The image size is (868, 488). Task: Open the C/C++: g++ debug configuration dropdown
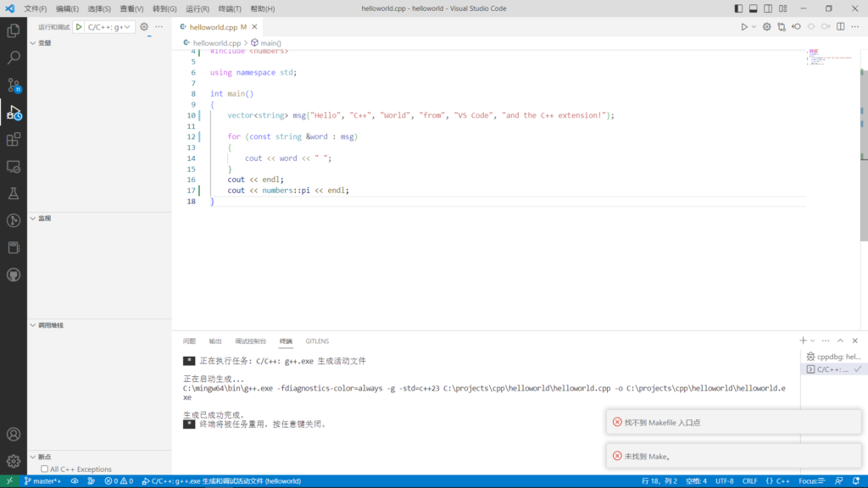click(110, 27)
